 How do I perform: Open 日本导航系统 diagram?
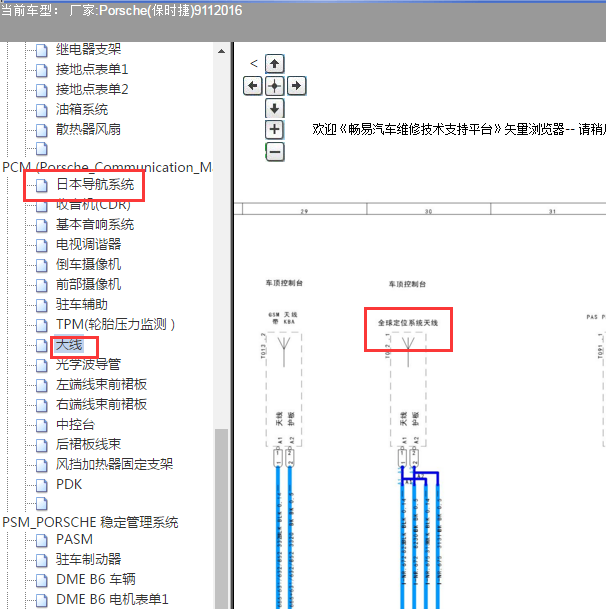pyautogui.click(x=95, y=184)
